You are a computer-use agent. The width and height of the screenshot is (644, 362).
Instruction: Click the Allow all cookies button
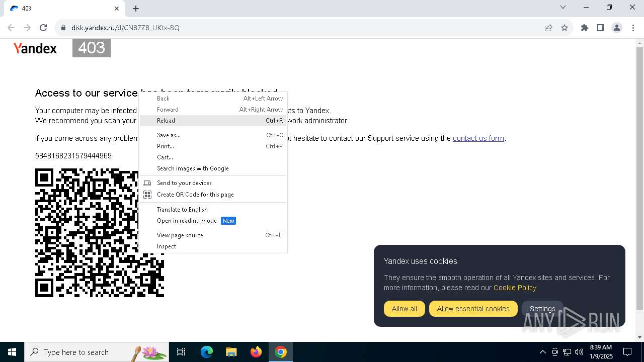405,309
